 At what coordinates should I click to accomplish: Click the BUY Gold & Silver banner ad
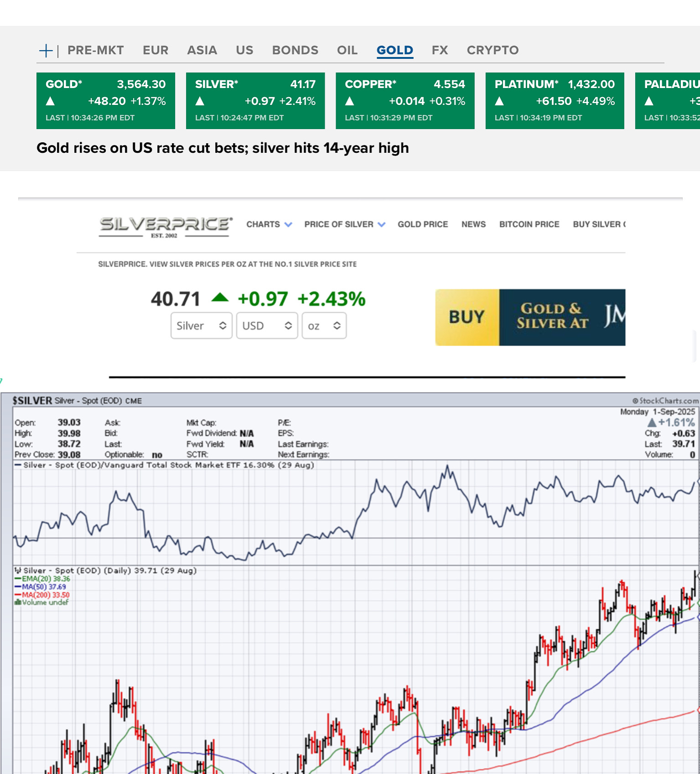click(x=530, y=317)
